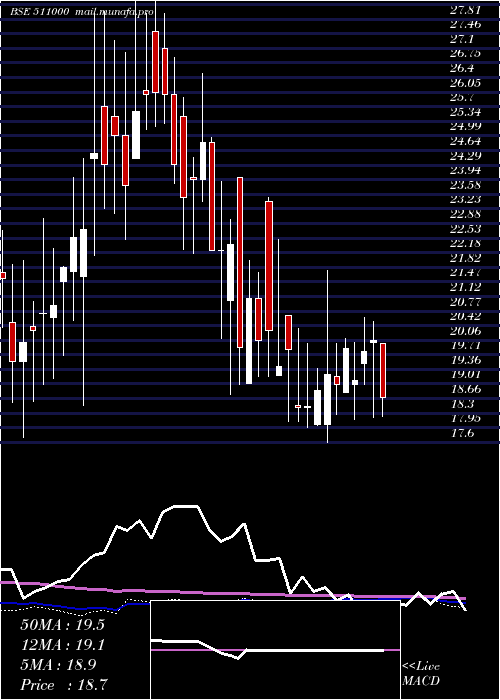Click the 20.42 price axis label
The height and width of the screenshot is (700, 500).
[465, 317]
